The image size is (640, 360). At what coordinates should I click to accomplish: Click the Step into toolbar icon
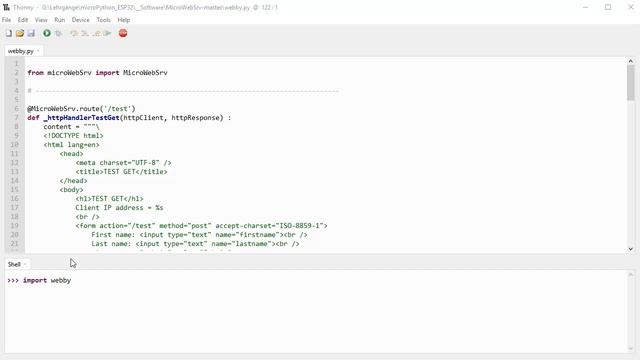tap(85, 33)
